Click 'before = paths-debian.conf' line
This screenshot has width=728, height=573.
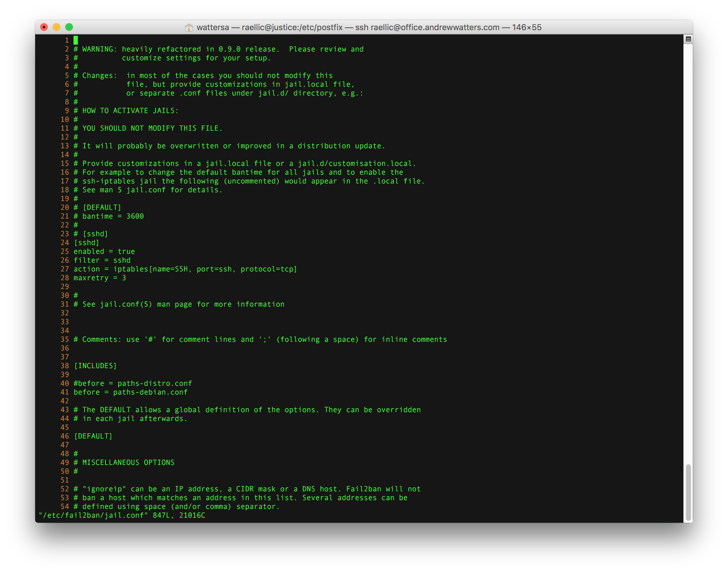[x=130, y=392]
